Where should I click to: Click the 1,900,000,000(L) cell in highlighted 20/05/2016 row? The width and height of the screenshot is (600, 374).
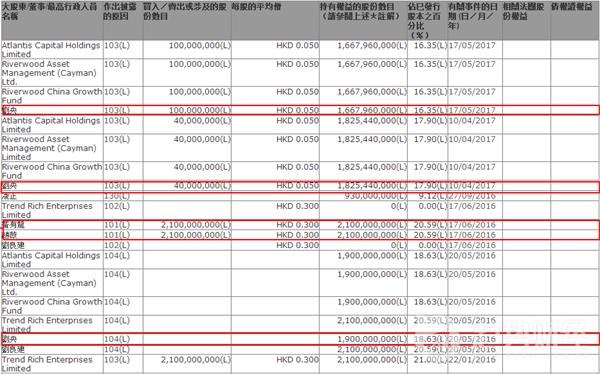point(372,339)
